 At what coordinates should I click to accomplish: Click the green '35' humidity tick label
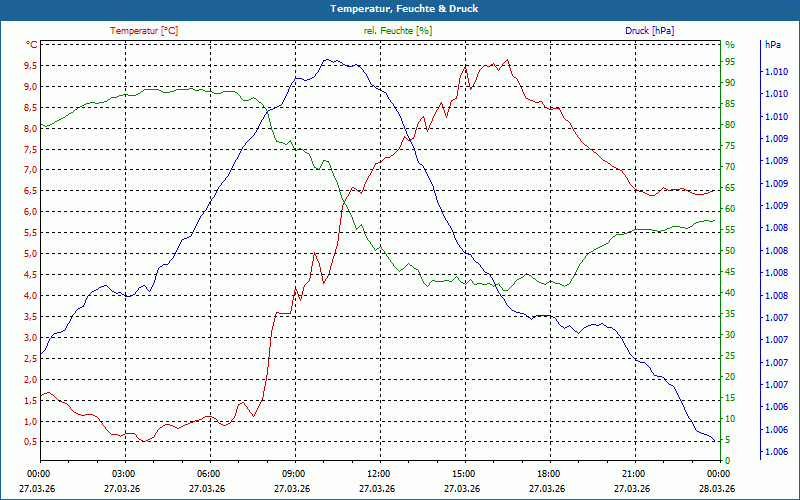coord(730,314)
